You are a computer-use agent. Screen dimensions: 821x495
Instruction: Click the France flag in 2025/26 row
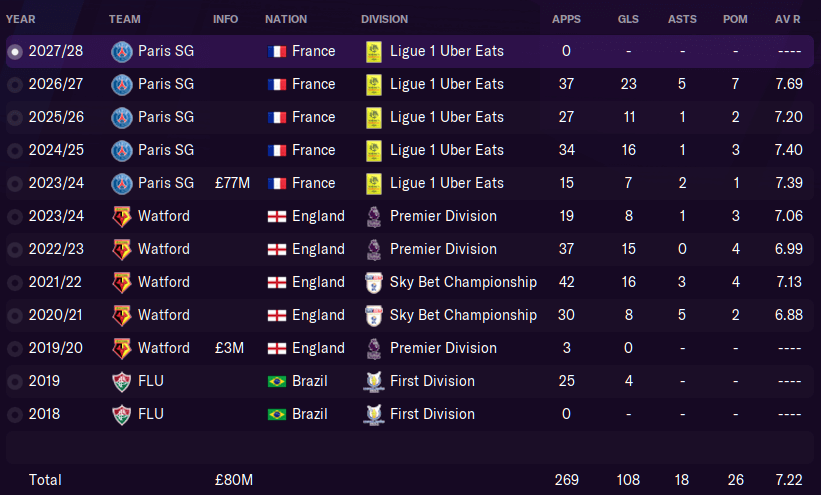click(277, 117)
